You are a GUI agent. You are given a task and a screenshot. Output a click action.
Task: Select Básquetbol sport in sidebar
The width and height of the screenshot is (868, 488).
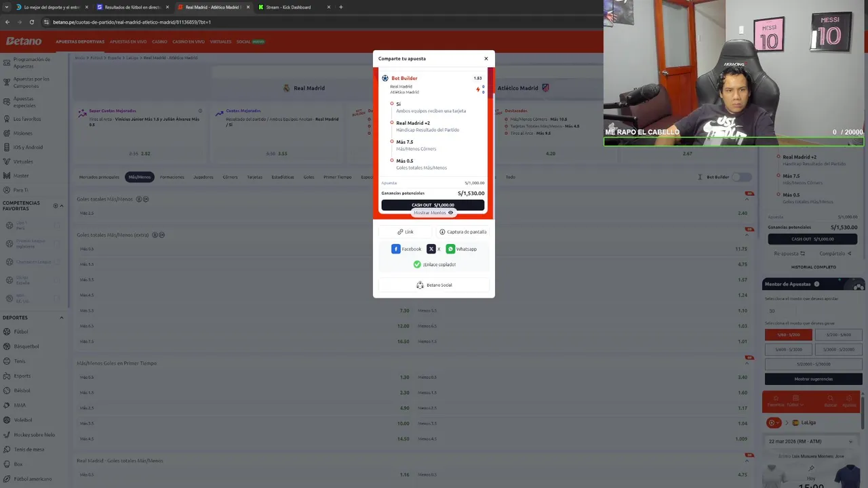(x=26, y=346)
